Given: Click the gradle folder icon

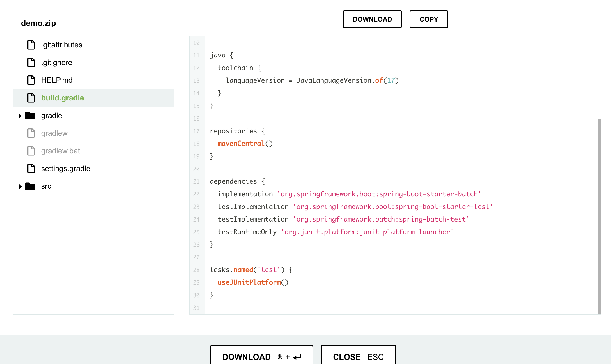Looking at the screenshot, I should (30, 116).
